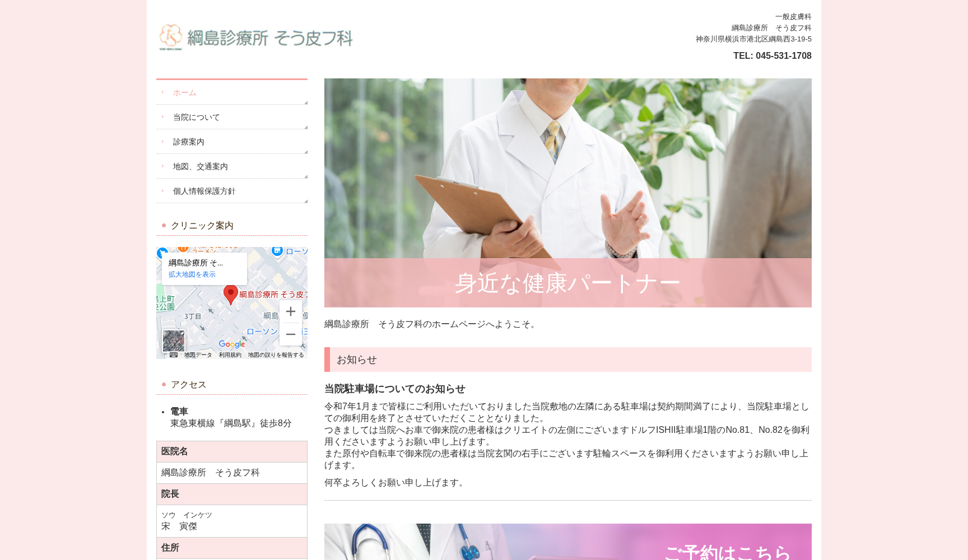Open the 個人情報保護方針 page
Screen dimensions: 968x560
(203, 191)
